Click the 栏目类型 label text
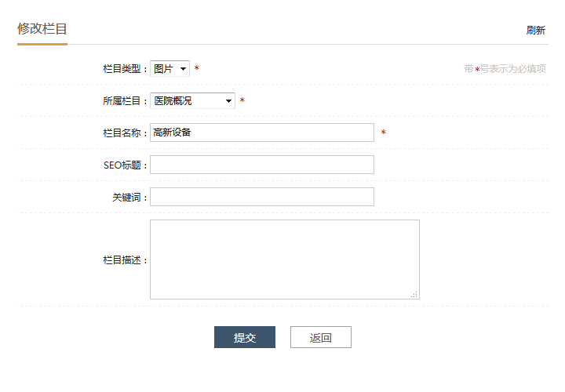565x392 pixels. [124, 69]
